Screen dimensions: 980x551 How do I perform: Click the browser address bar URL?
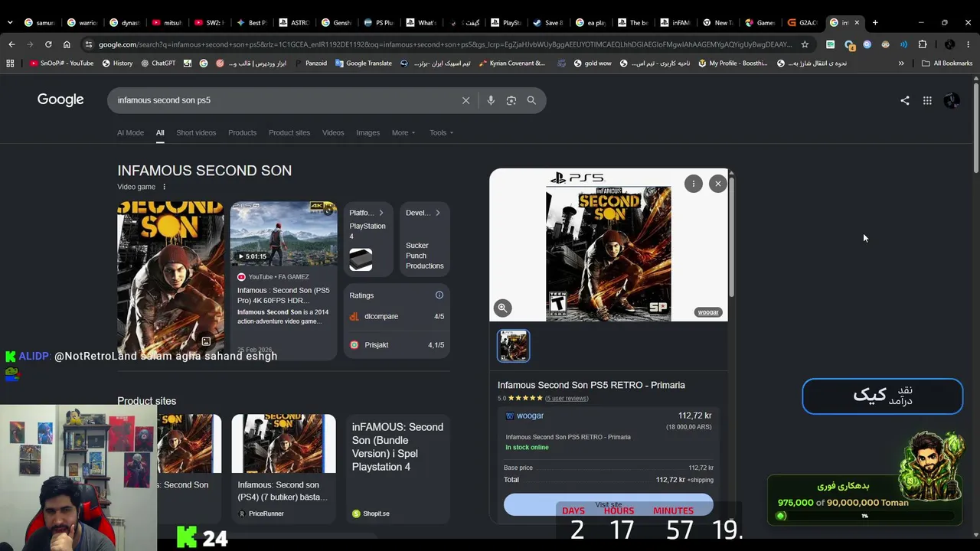[x=444, y=44]
